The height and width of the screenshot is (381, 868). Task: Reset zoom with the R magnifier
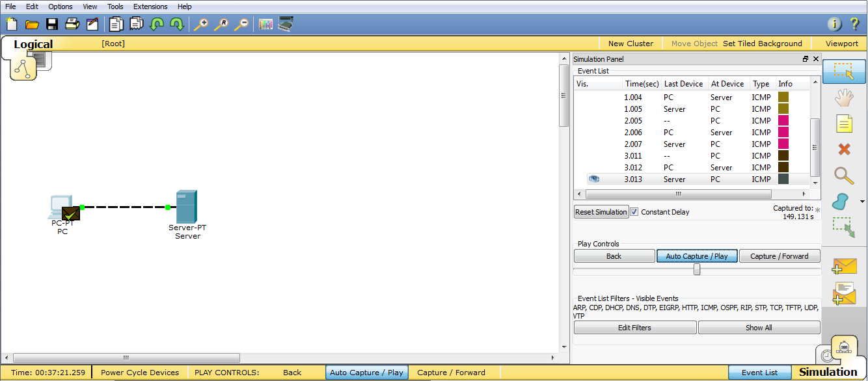(222, 25)
